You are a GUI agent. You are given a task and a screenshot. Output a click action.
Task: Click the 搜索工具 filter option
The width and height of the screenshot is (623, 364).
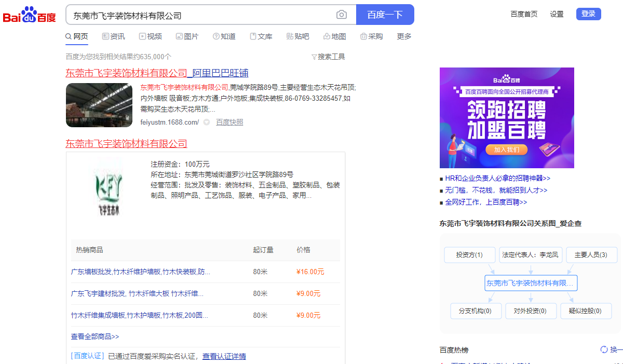click(x=328, y=57)
